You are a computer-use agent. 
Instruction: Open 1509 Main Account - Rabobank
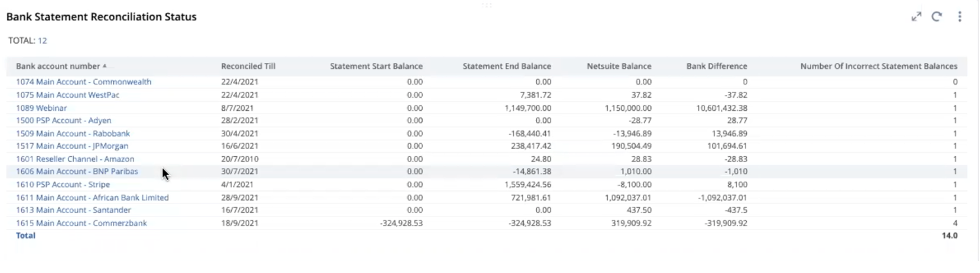tap(73, 133)
